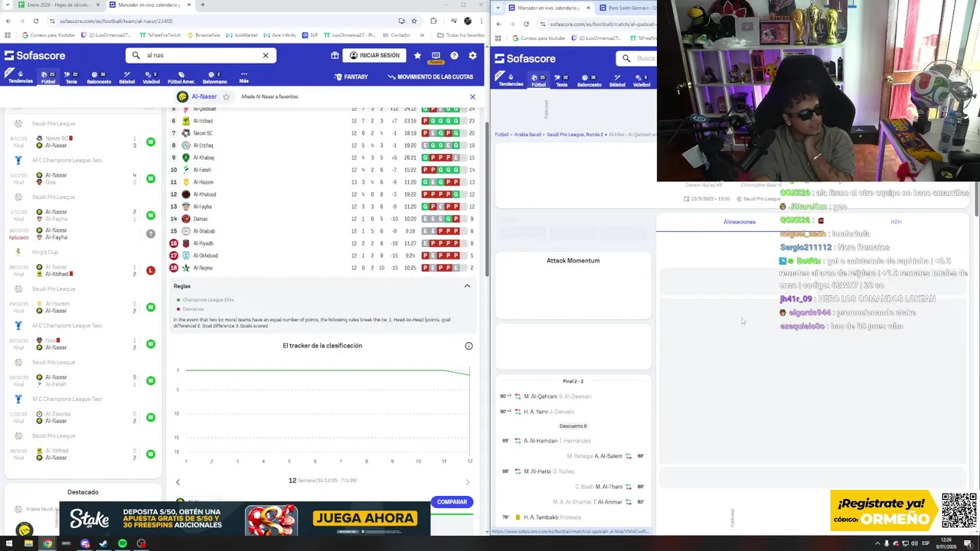Go to previous week arrow under tracker
This screenshot has width=980, height=551.
click(x=178, y=481)
